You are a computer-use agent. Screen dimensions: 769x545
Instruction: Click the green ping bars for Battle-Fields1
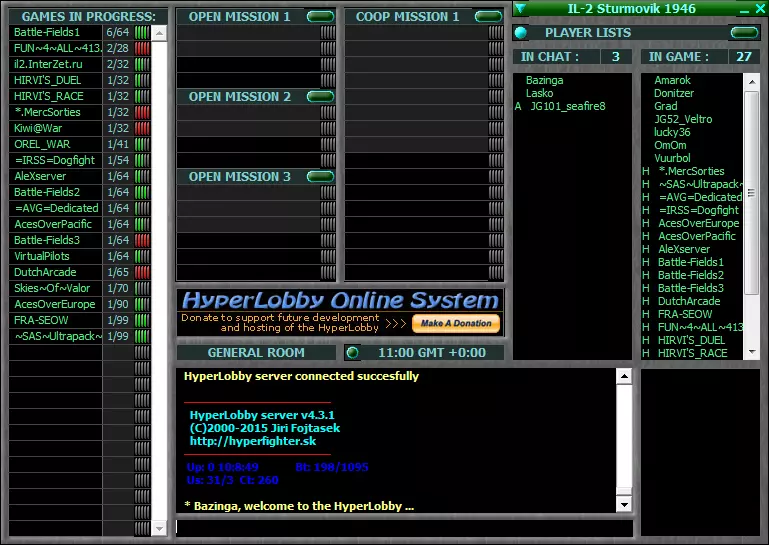[x=142, y=32]
